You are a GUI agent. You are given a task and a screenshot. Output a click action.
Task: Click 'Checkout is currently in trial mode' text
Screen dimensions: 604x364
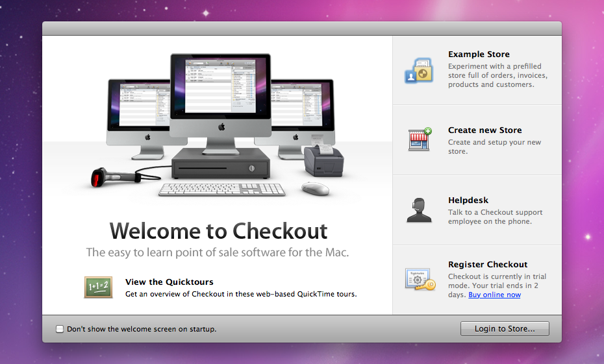[497, 285]
